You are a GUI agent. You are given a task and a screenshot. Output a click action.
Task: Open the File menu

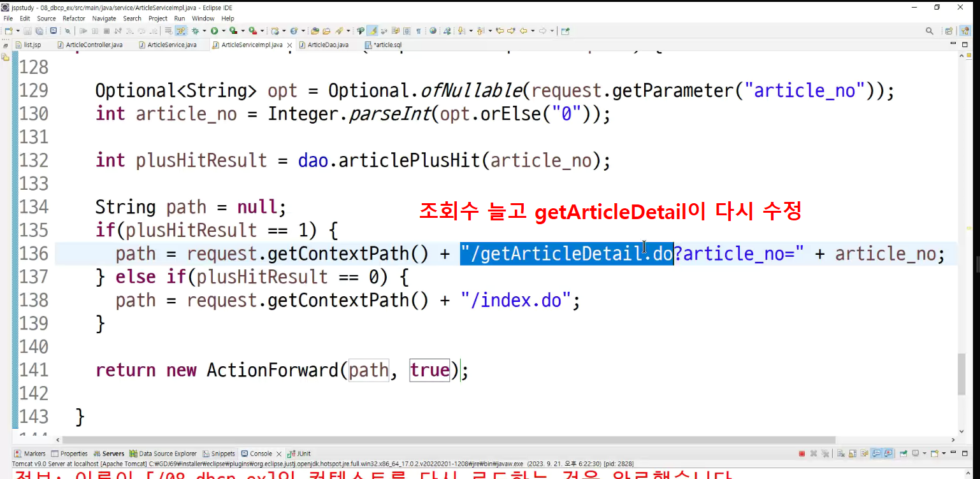[x=8, y=18]
